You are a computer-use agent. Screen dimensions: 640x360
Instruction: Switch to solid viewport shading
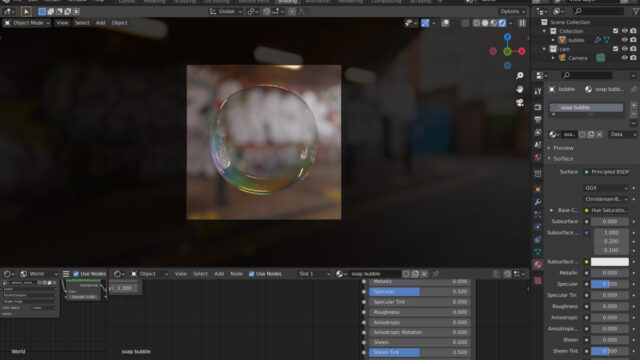tap(485, 23)
